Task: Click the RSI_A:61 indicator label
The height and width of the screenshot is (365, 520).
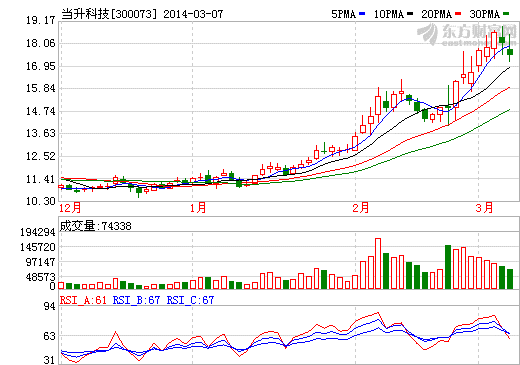Action: [83, 300]
